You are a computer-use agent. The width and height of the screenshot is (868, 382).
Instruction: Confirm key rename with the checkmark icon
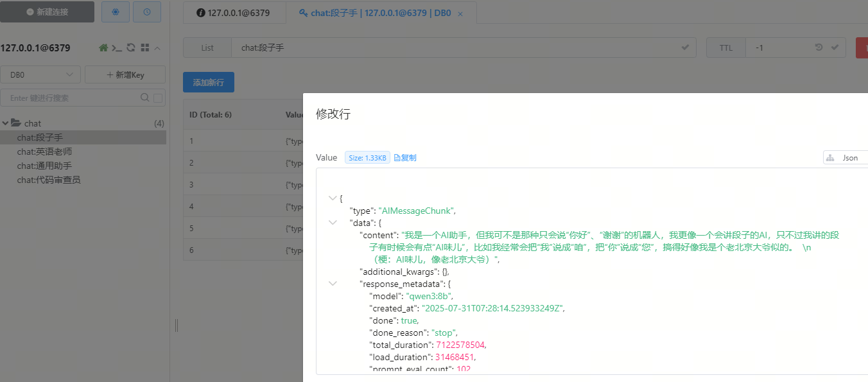tap(685, 48)
